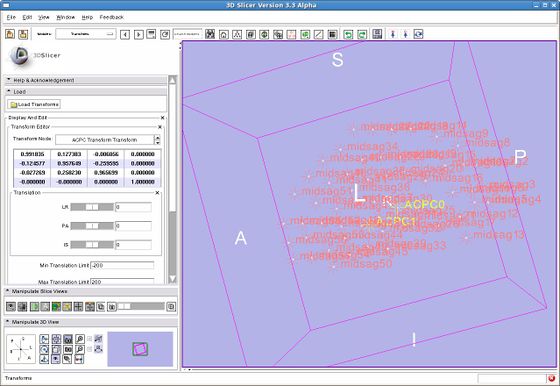Click the Load Scene icon in the toolbar

[10, 34]
